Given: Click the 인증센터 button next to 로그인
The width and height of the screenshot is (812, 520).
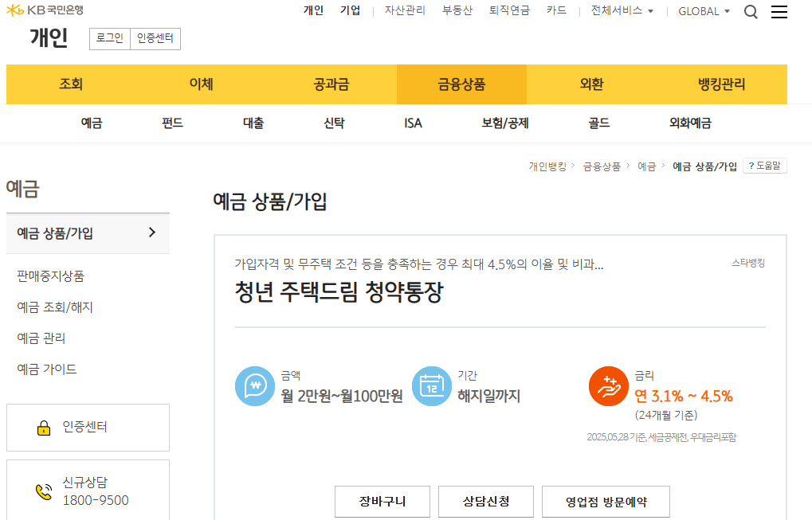Looking at the screenshot, I should point(155,39).
